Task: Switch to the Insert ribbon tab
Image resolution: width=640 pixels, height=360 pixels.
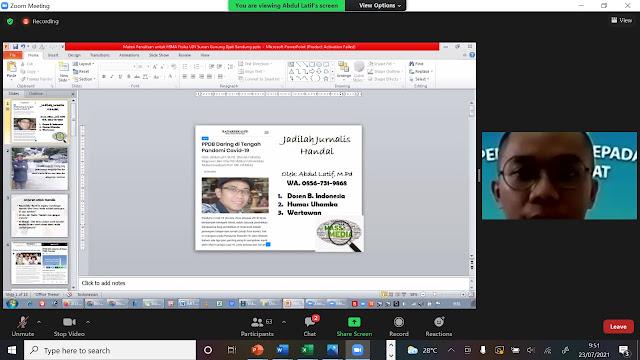Action: pyautogui.click(x=53, y=55)
